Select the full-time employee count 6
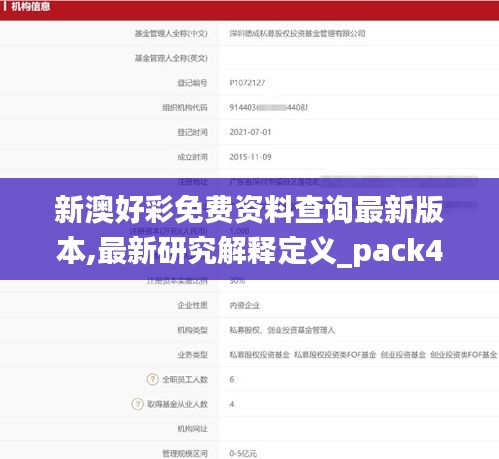Viewport: 499px width, 459px height. [232, 379]
